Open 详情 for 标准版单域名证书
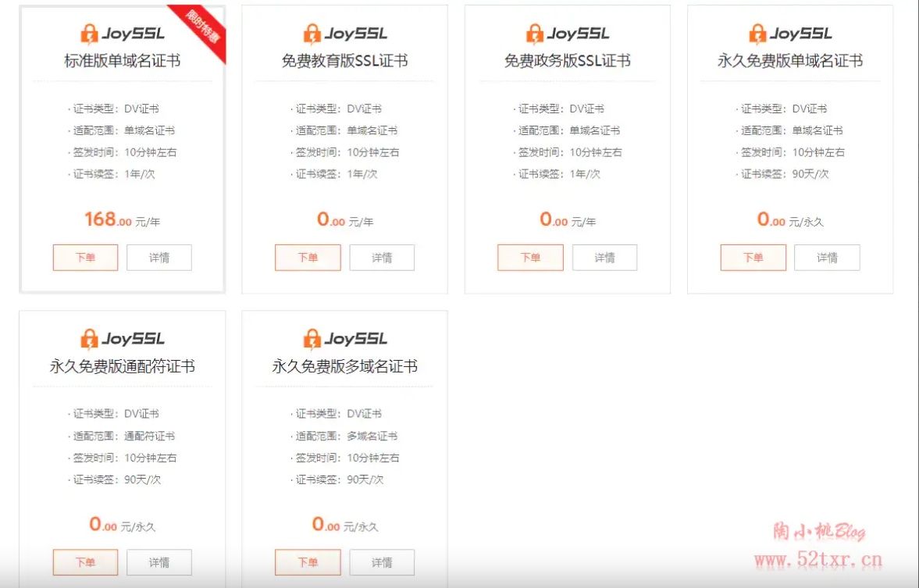This screenshot has height=588, width=919. tap(159, 258)
